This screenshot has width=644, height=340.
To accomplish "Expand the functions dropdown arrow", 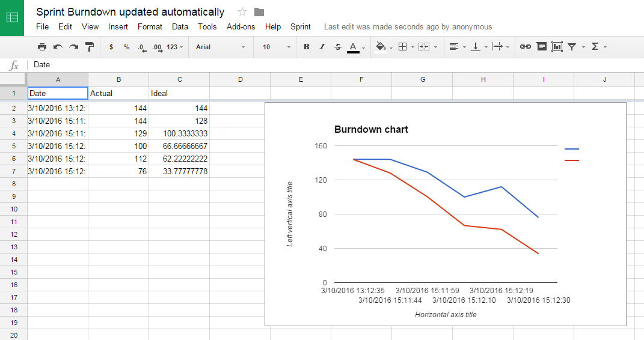I will pyautogui.click(x=605, y=47).
